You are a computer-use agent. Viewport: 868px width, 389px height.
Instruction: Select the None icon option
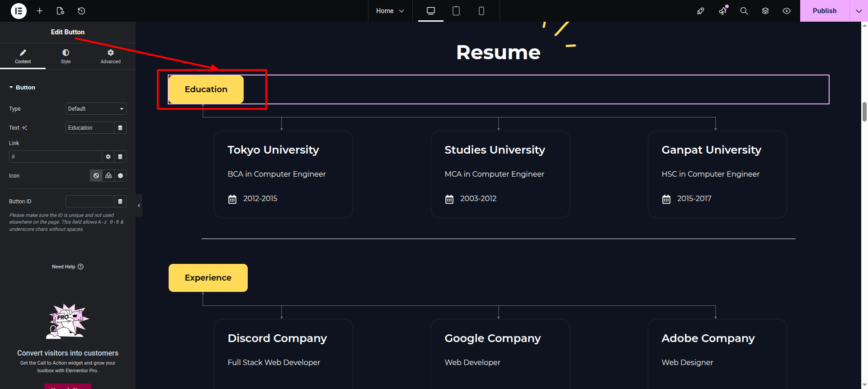(96, 176)
